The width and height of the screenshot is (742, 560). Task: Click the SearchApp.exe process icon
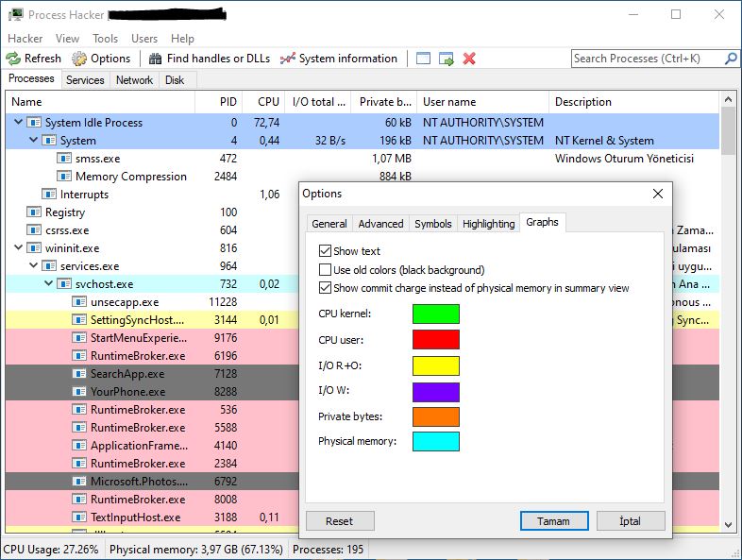(79, 374)
